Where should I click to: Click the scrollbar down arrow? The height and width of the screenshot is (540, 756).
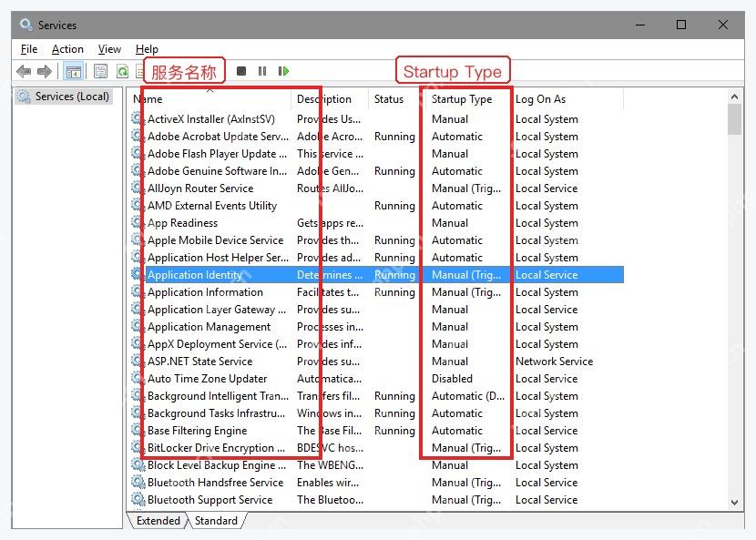(x=734, y=503)
